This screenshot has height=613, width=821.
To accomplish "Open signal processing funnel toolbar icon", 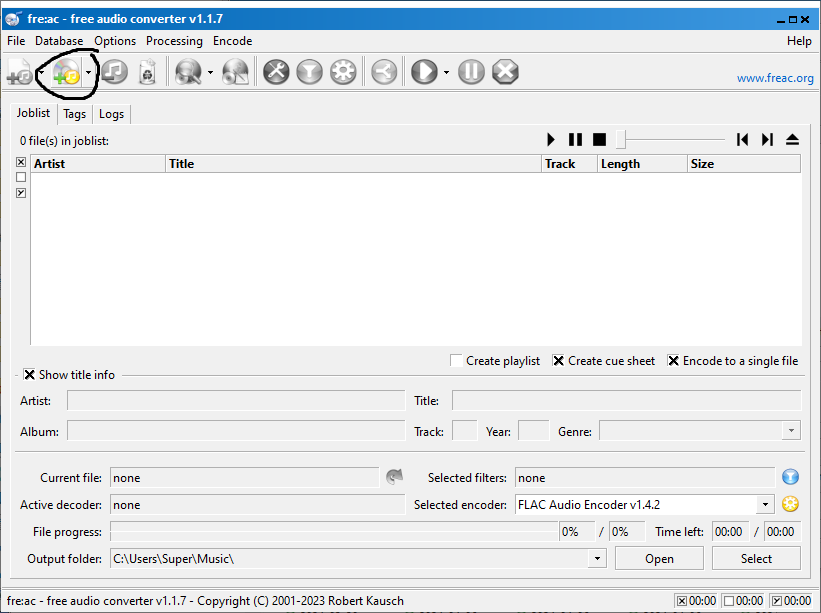I will (309, 72).
